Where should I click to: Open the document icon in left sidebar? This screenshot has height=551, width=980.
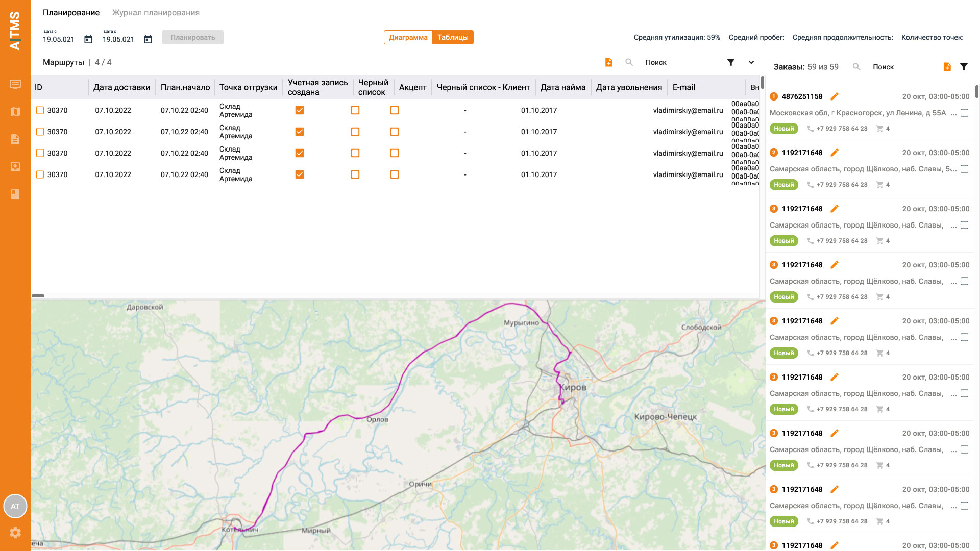pos(15,139)
